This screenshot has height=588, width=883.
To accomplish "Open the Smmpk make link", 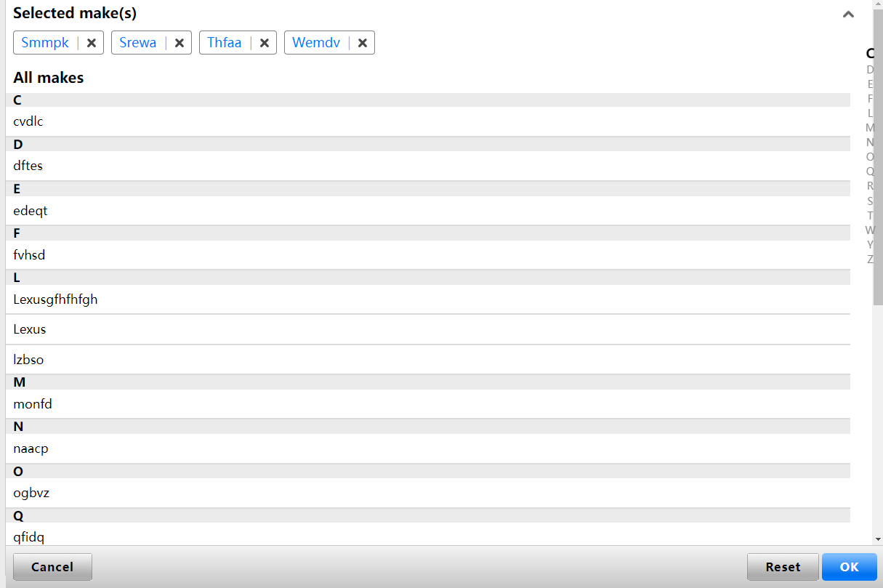I will (x=45, y=42).
